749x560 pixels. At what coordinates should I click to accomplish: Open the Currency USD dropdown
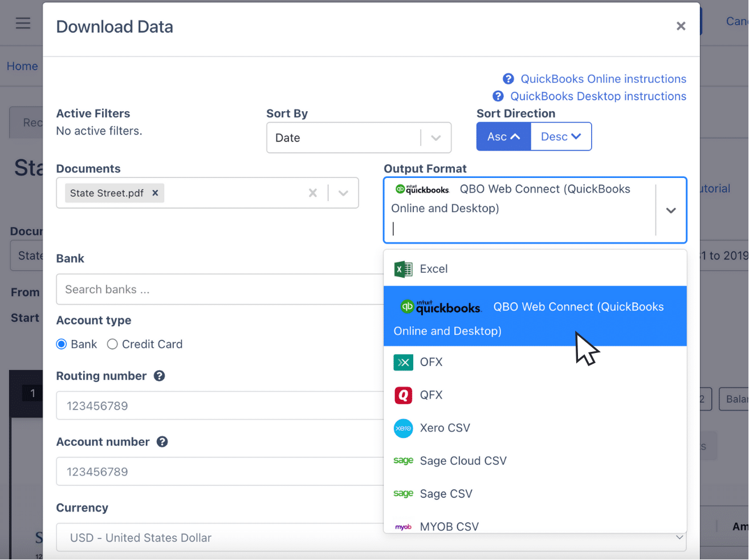pyautogui.click(x=371, y=538)
